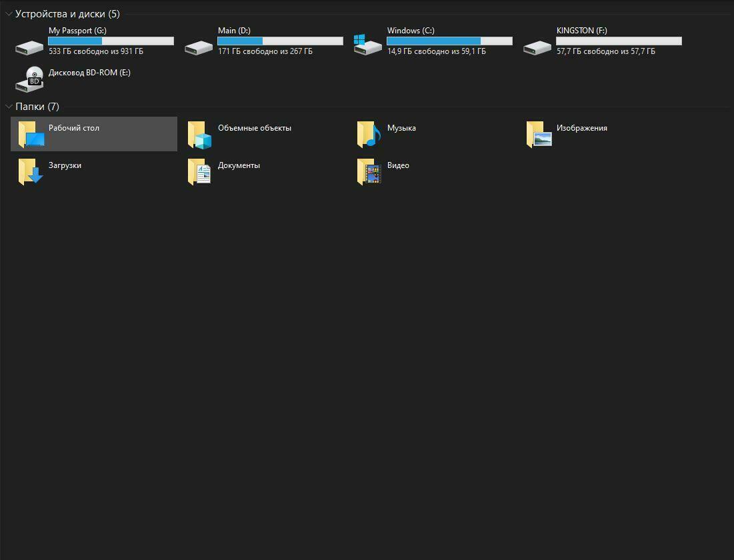Click the Дисковод BD-ROM (E:) label
This screenshot has width=734, height=560.
click(x=89, y=73)
